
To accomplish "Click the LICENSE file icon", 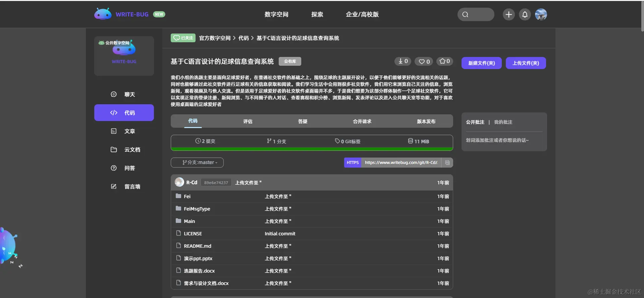I will tap(178, 233).
